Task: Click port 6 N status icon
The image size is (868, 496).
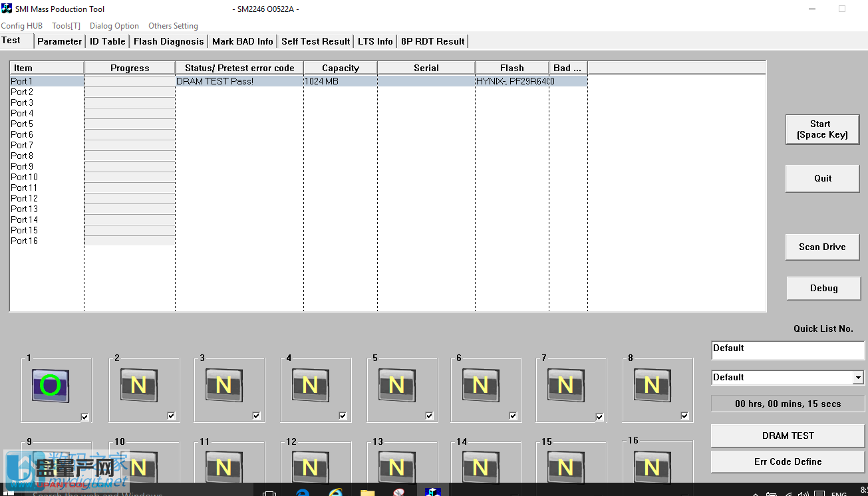Action: [x=480, y=386]
